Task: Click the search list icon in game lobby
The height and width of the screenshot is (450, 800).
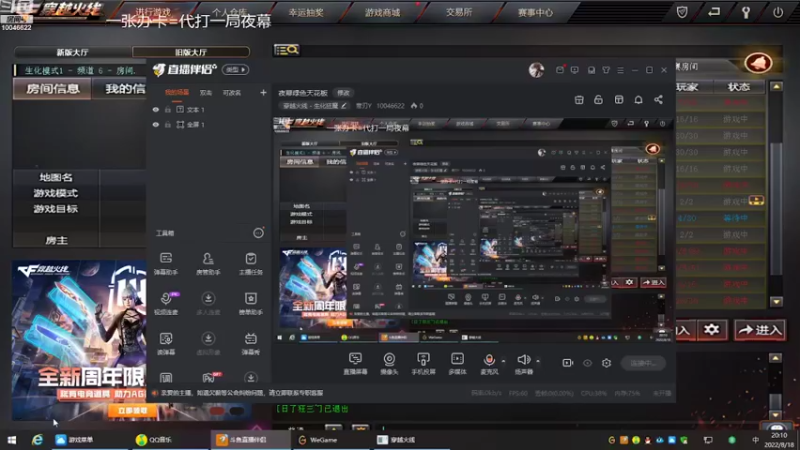Action: [x=287, y=49]
